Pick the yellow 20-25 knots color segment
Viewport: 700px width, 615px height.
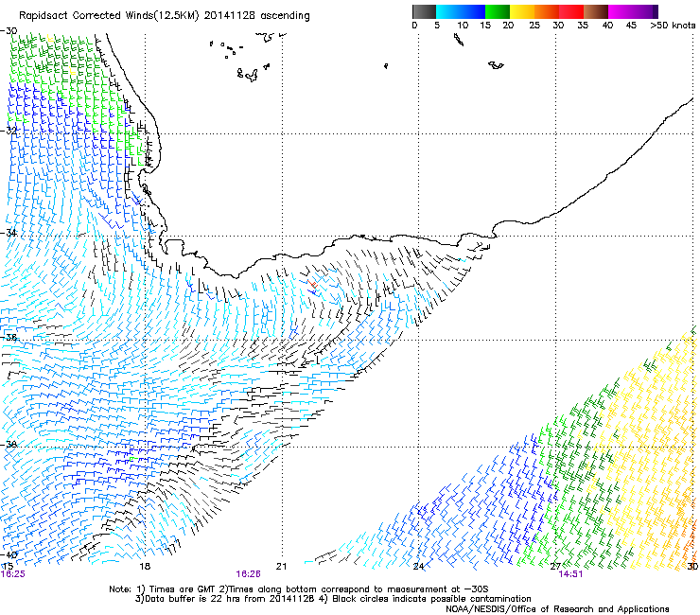coord(522,11)
